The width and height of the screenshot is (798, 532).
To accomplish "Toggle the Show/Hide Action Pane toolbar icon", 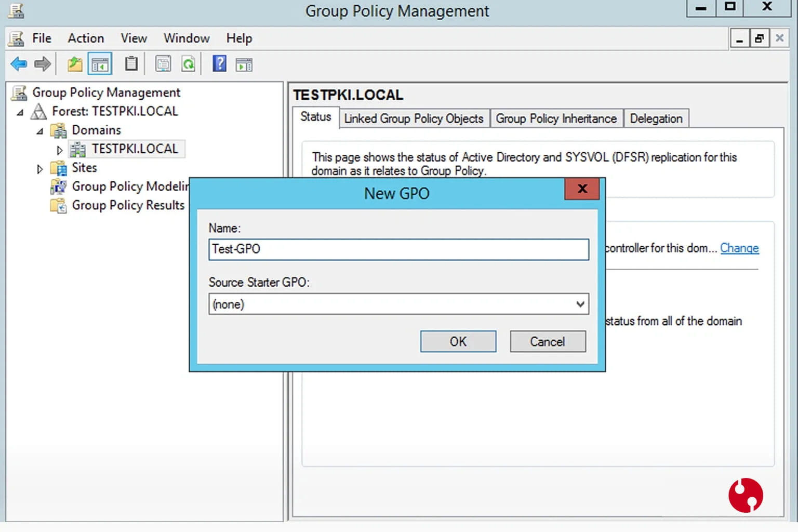I will tap(244, 65).
